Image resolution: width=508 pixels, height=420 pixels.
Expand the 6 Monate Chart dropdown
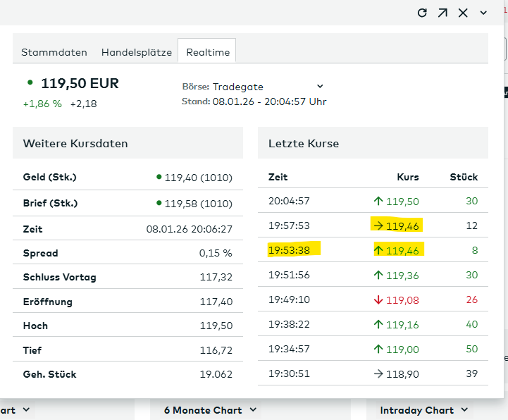point(210,410)
